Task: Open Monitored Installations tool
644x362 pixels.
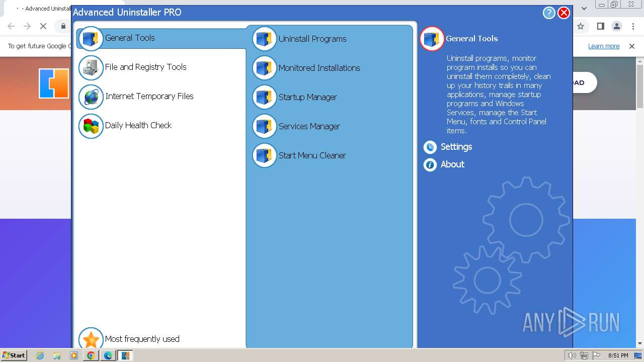Action: [x=319, y=68]
